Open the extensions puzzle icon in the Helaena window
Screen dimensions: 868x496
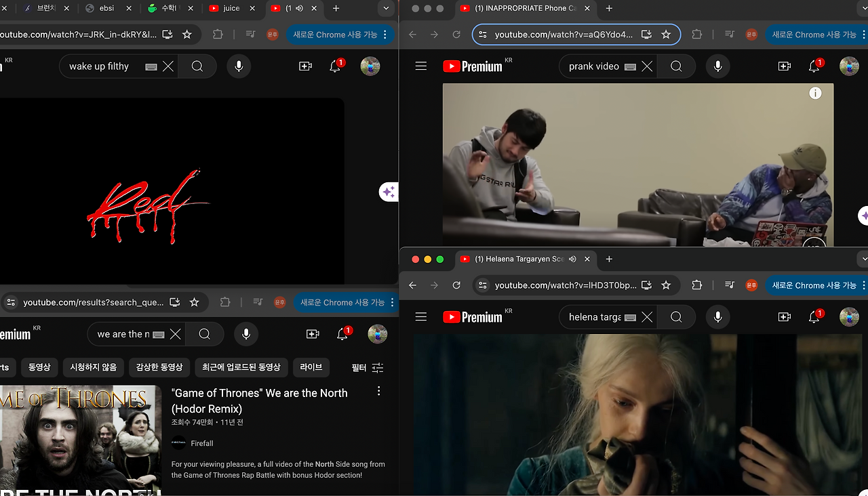point(696,285)
